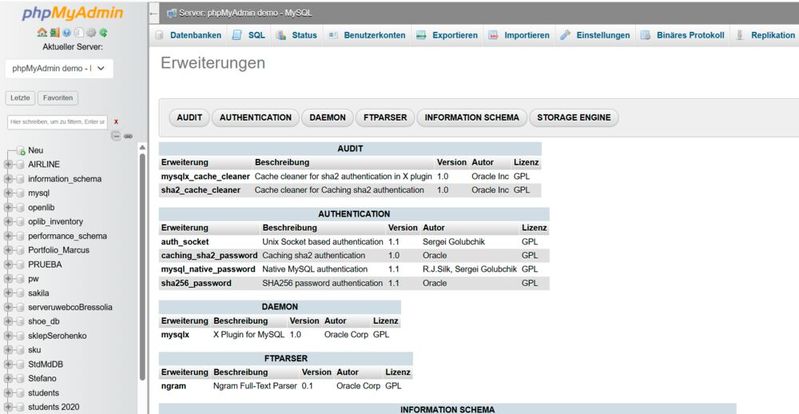Click the INFORMATION SCHEMA section button
The height and width of the screenshot is (414, 799).
pos(472,117)
